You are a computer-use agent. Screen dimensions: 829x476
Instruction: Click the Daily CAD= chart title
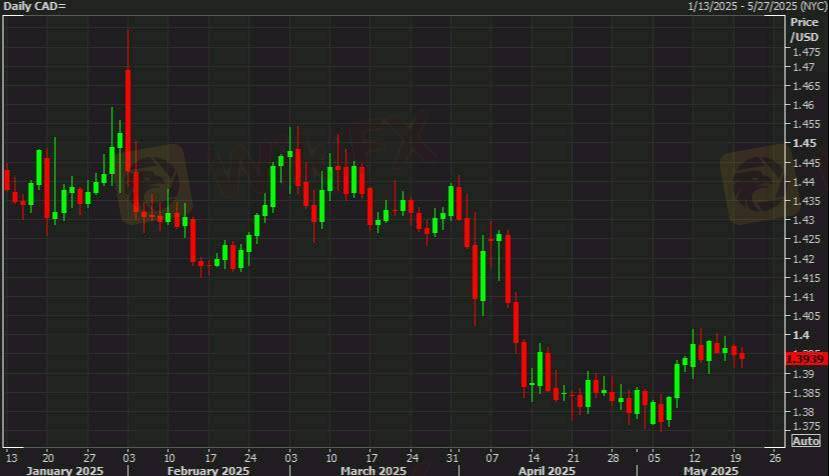(x=34, y=7)
